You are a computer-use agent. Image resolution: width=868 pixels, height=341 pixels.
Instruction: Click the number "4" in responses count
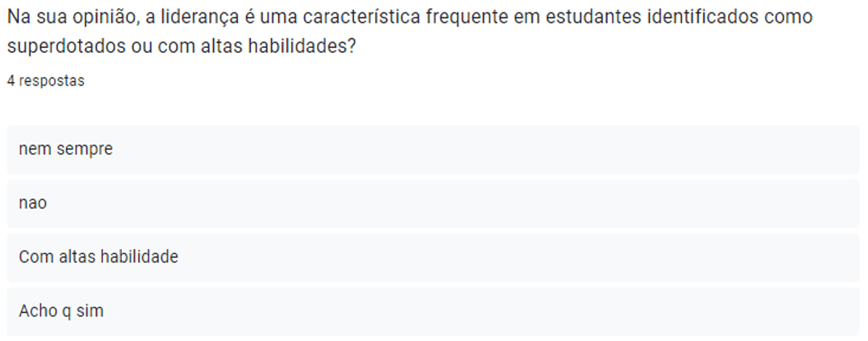pos(10,81)
